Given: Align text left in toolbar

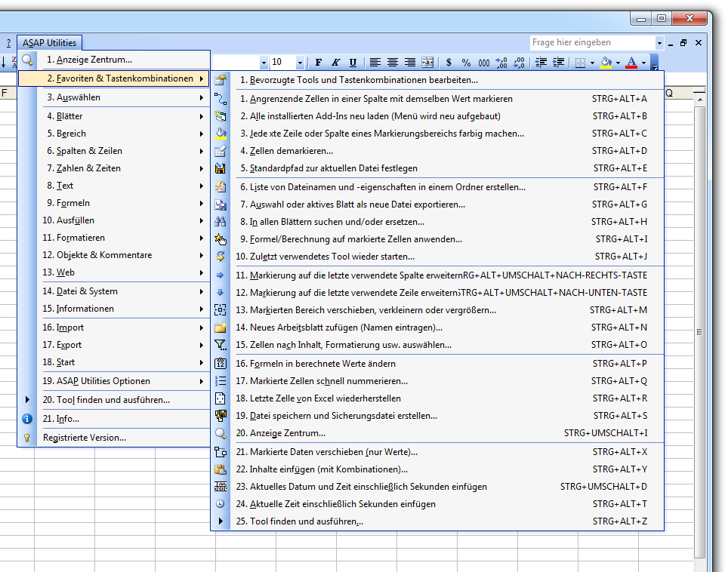Looking at the screenshot, I should (x=375, y=62).
